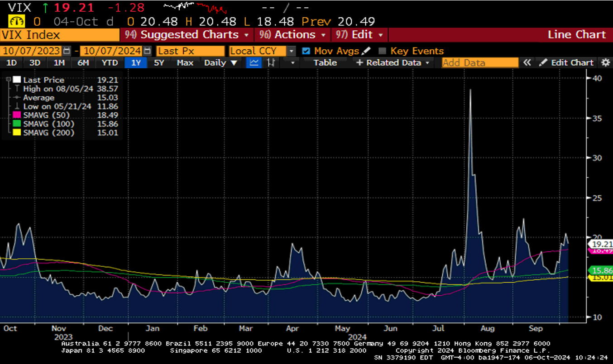The height and width of the screenshot is (364, 613).
Task: Edit moving averages with the pencil icon
Action: click(366, 51)
